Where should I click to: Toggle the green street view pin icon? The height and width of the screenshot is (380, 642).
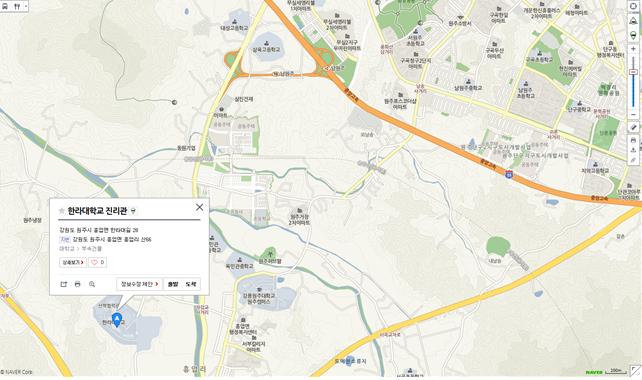[x=633, y=35]
